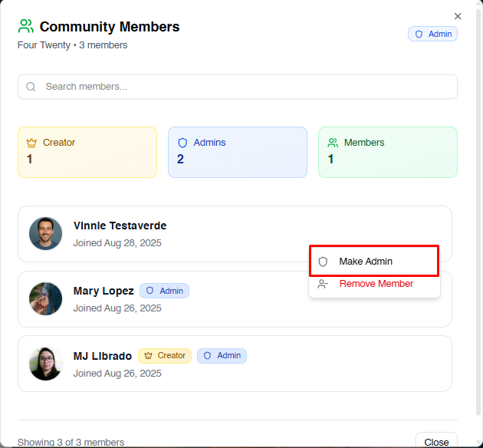
Task: Click the Community Members people icon
Action: (26, 27)
